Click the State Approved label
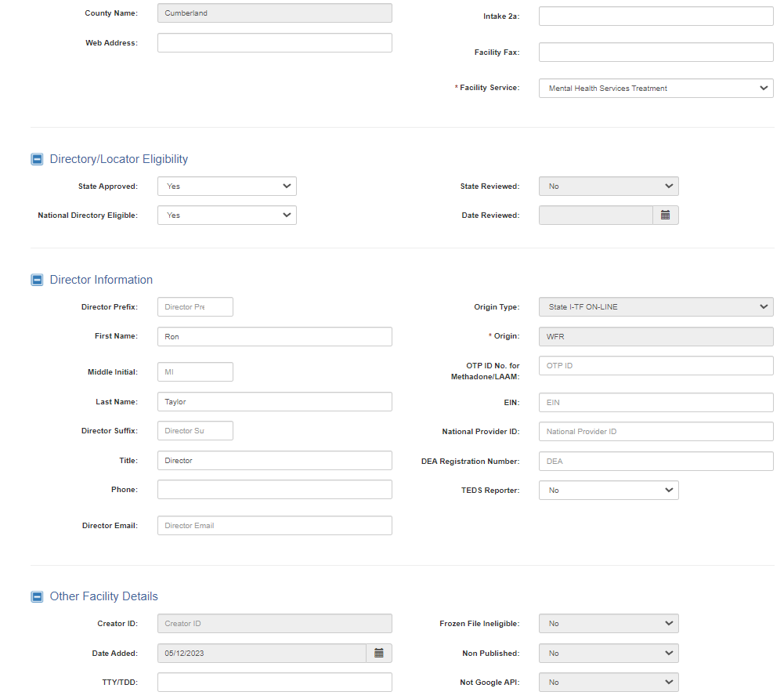 [x=108, y=187]
